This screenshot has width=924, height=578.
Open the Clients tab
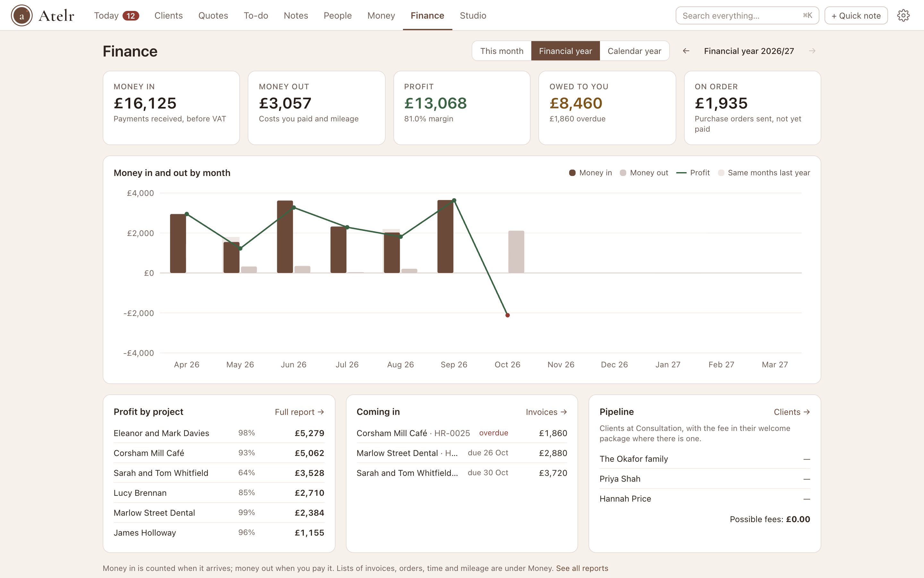168,15
